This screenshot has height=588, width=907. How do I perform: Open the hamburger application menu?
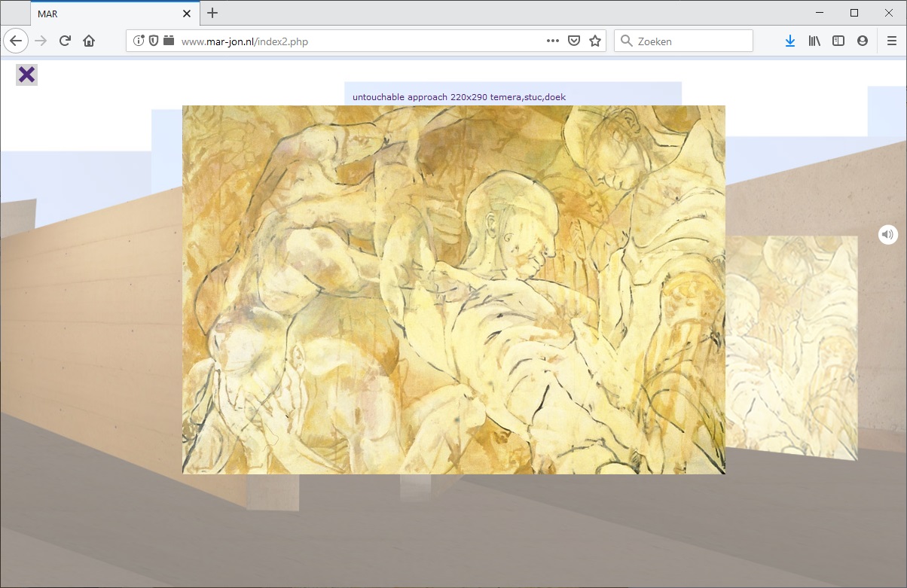click(891, 41)
